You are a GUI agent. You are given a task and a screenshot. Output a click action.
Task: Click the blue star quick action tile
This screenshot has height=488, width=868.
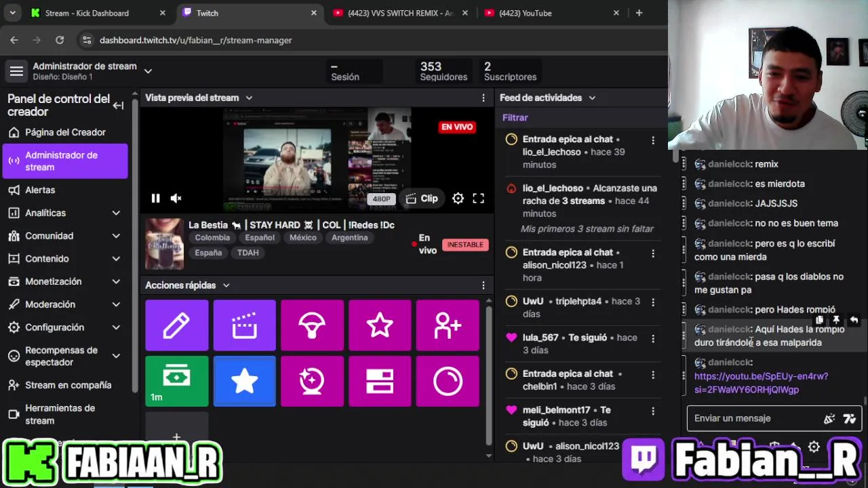(x=244, y=381)
